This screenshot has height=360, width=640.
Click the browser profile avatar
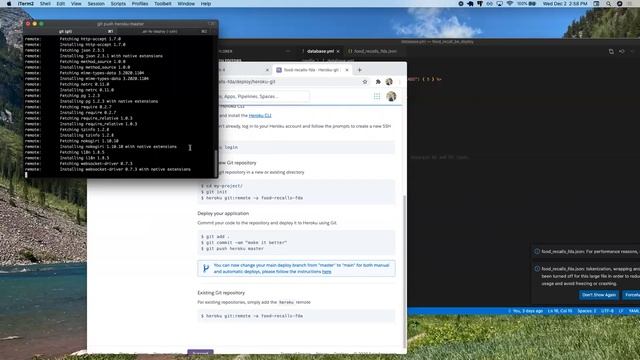click(x=389, y=82)
